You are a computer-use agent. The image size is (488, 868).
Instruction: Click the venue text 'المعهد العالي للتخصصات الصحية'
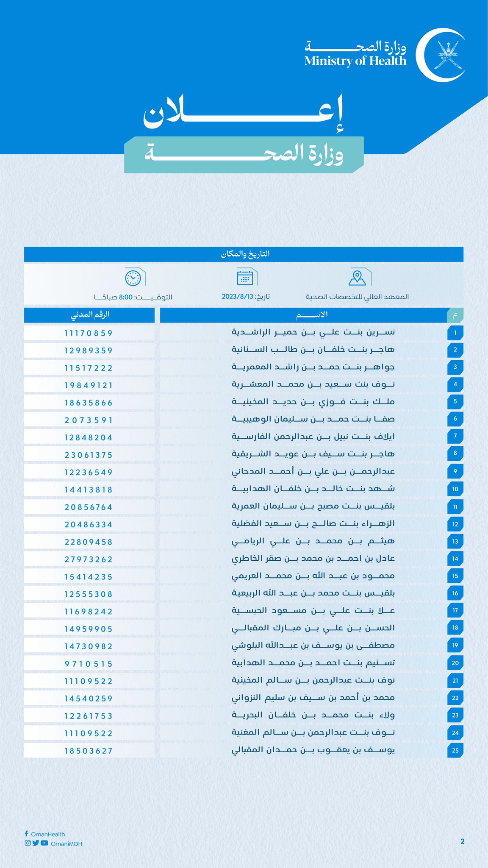click(x=357, y=297)
